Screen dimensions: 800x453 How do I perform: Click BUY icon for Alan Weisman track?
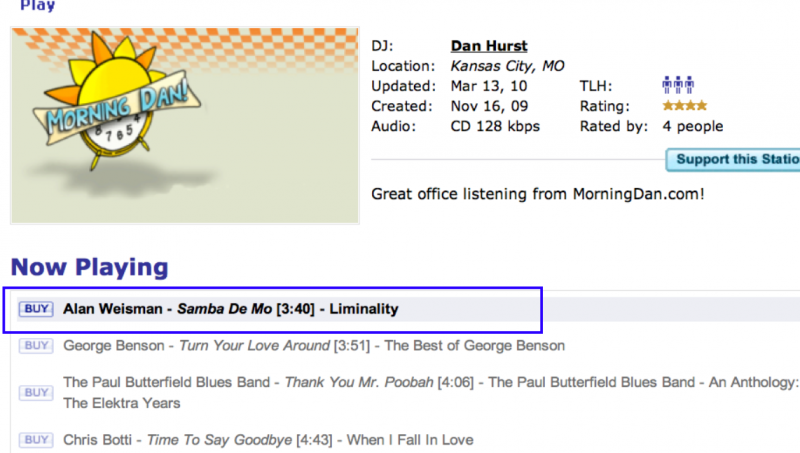36,309
